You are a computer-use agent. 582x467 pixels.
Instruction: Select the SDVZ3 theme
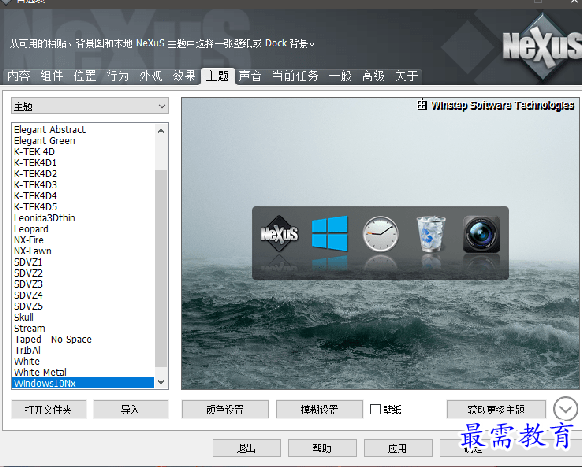83,284
